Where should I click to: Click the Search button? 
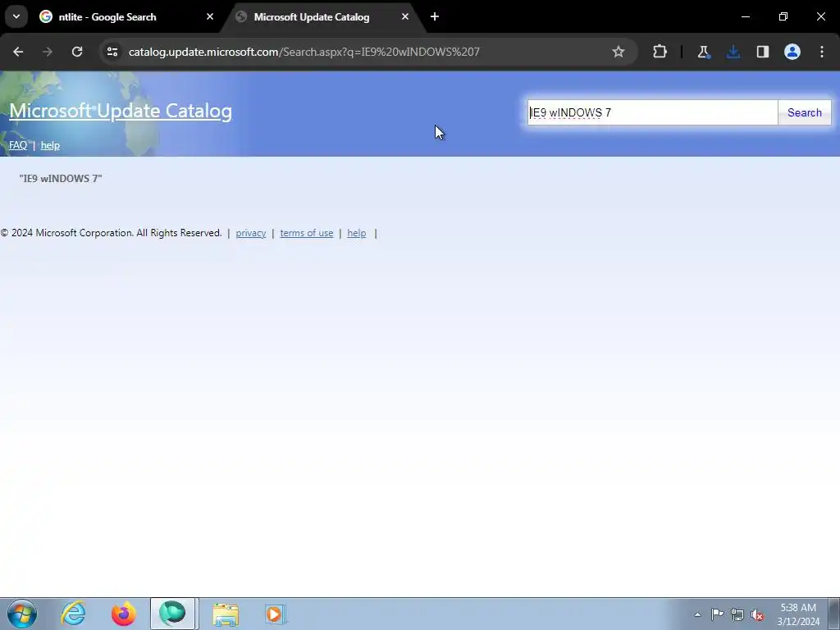pyautogui.click(x=805, y=112)
